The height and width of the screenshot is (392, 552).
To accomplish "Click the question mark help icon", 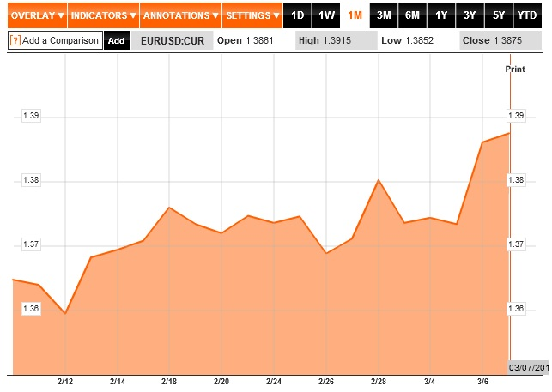I will 15,40.
